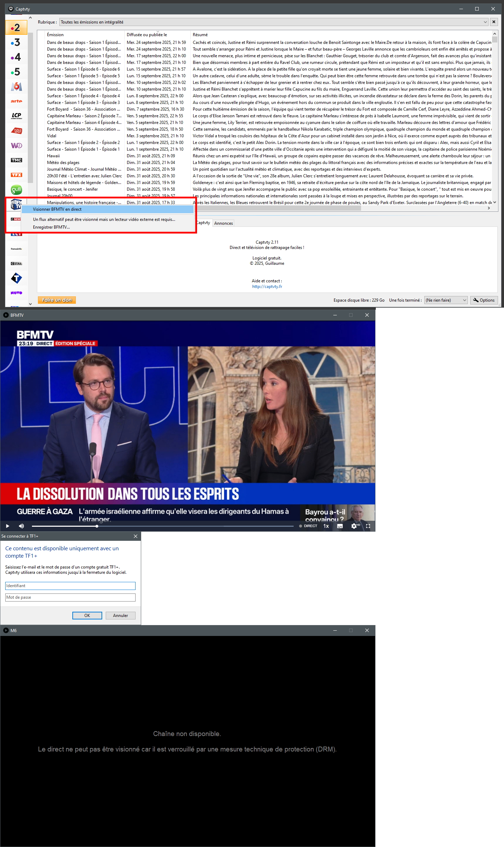Open the TMC channel
The height and width of the screenshot is (847, 504).
click(16, 160)
